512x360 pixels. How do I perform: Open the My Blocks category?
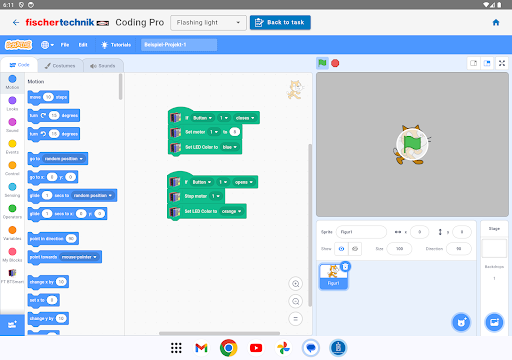12,255
